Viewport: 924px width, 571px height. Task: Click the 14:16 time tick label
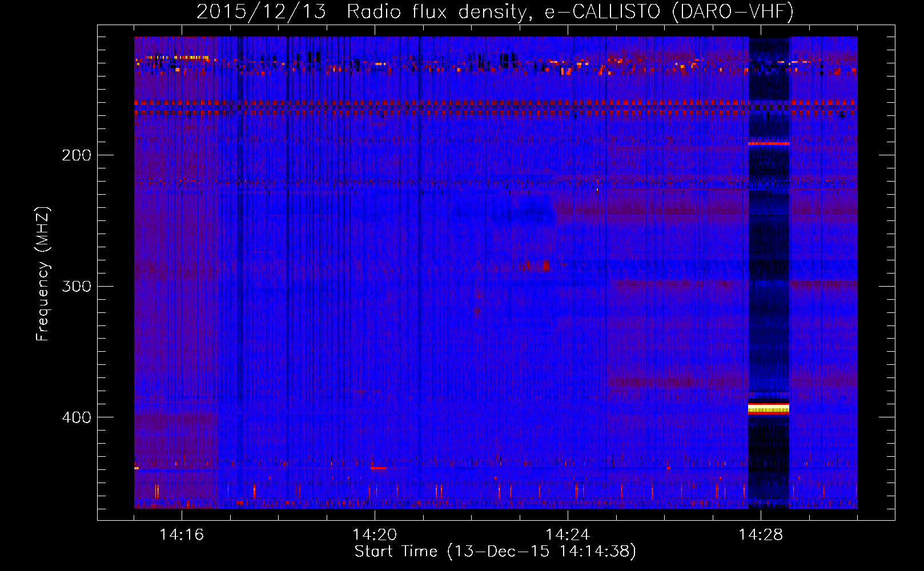pos(182,534)
